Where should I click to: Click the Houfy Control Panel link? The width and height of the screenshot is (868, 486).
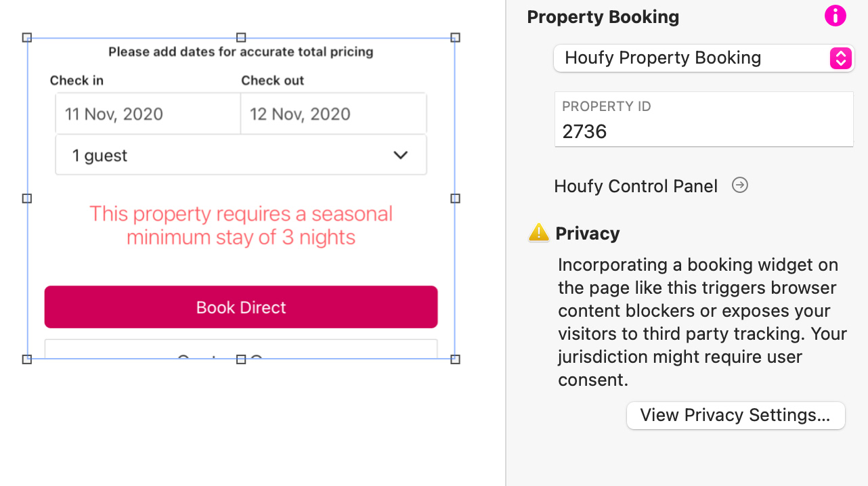click(x=635, y=186)
